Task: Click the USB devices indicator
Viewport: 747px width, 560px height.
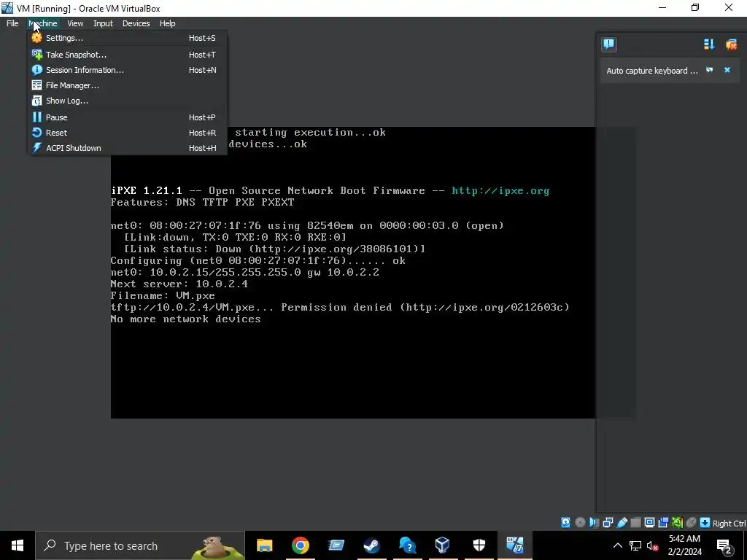Action: [x=622, y=522]
